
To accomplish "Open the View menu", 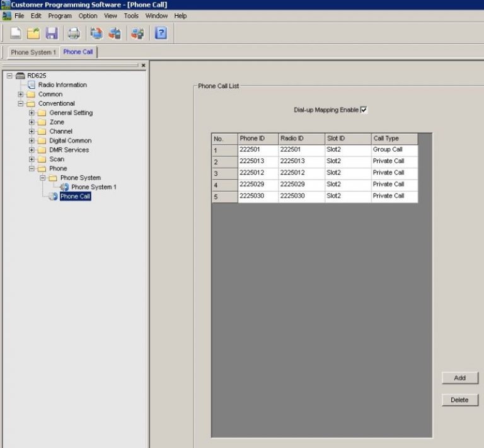I will (110, 16).
